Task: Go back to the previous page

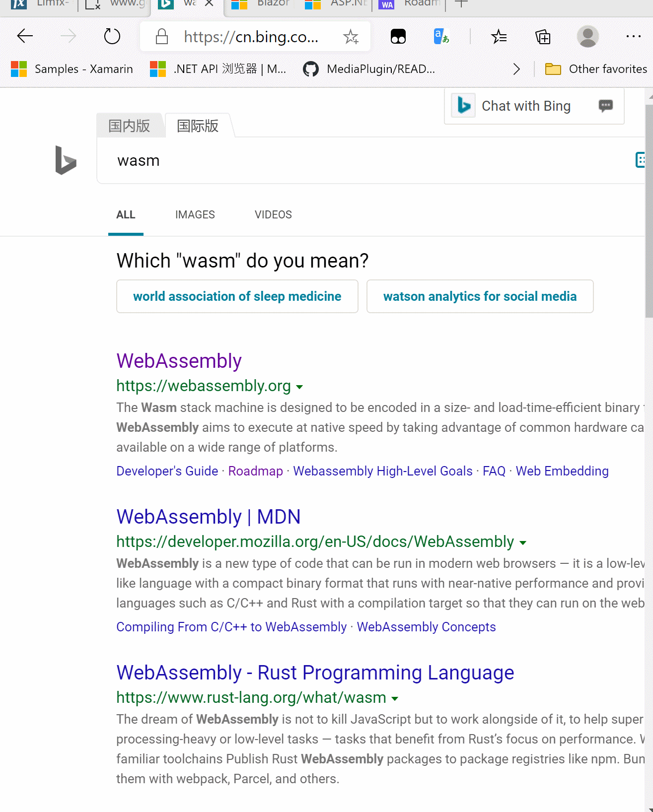Action: click(25, 36)
